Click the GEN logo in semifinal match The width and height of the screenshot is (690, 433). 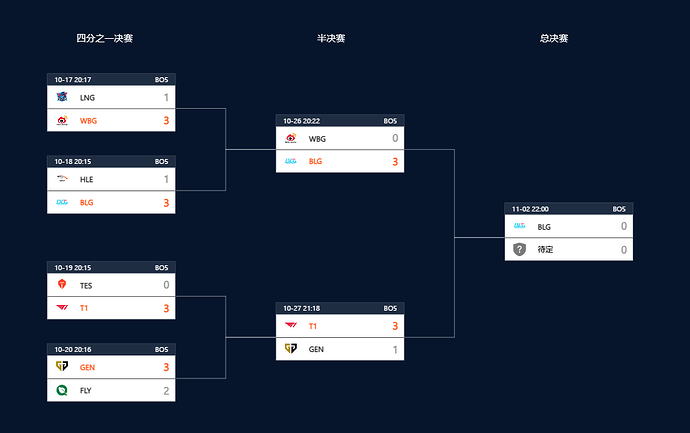(291, 349)
